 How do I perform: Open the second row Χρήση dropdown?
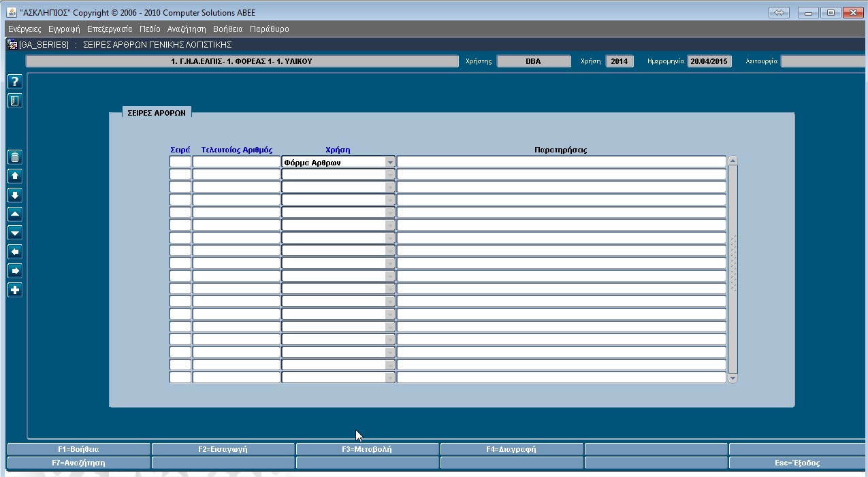(390, 175)
